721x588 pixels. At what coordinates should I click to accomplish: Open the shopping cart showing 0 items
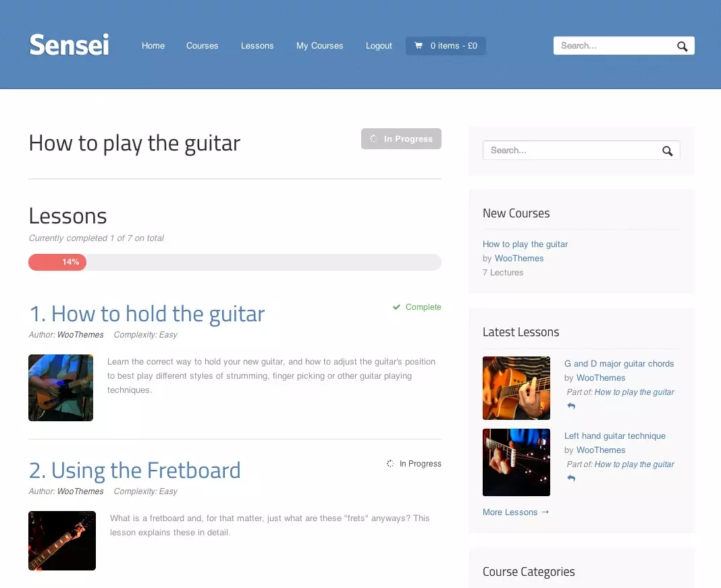click(446, 46)
